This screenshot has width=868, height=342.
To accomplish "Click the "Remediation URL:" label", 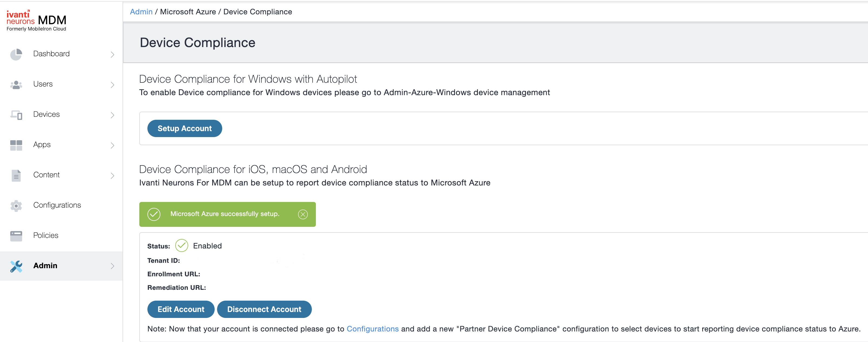I will pyautogui.click(x=177, y=287).
